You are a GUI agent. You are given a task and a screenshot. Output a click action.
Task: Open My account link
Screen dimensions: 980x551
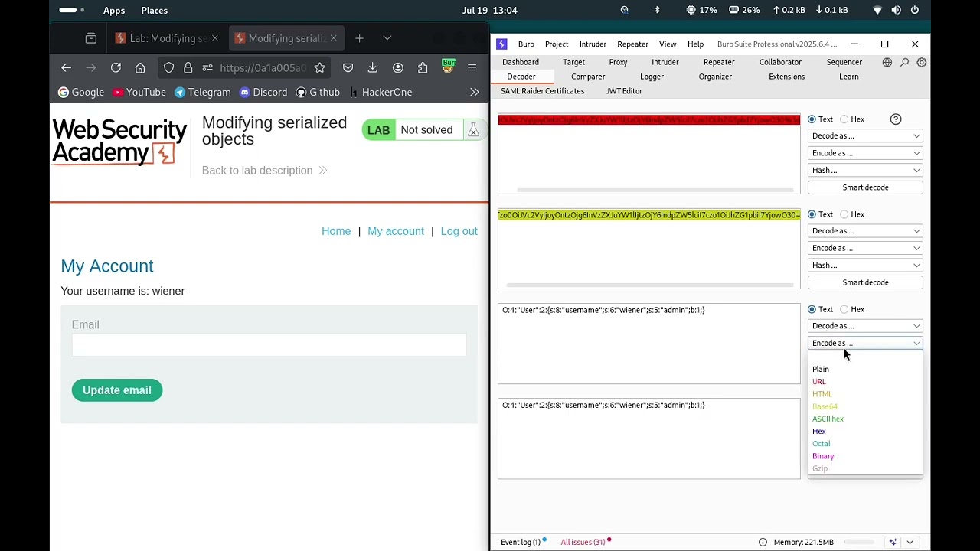pos(395,231)
